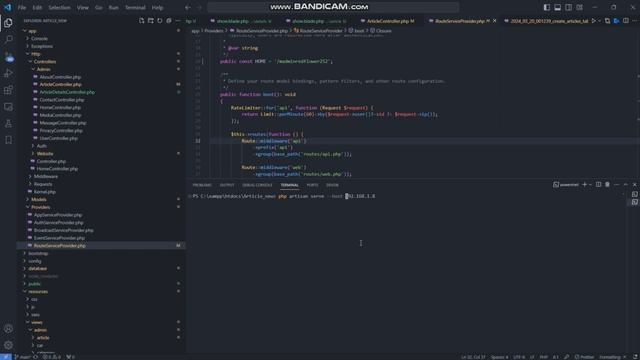Switch to DEBUG CONSOLE panel tab
Viewport: 640px width, 360px height.
pos(257,185)
